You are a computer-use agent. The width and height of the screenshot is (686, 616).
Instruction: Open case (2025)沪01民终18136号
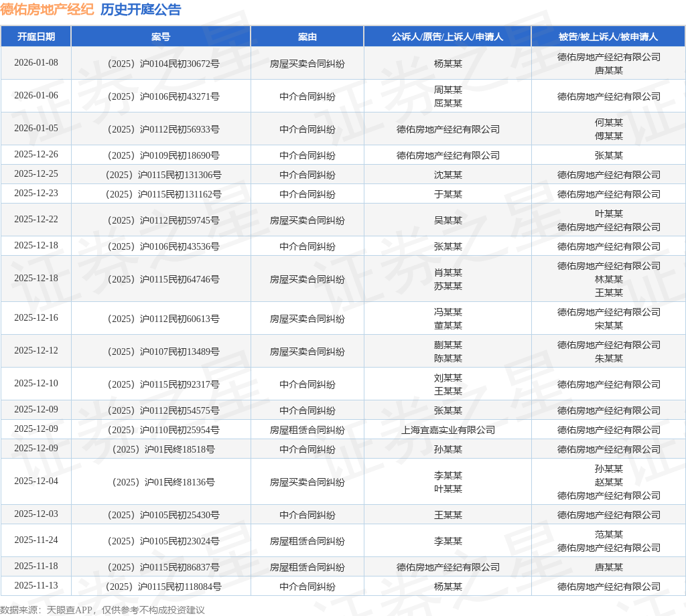tap(161, 482)
